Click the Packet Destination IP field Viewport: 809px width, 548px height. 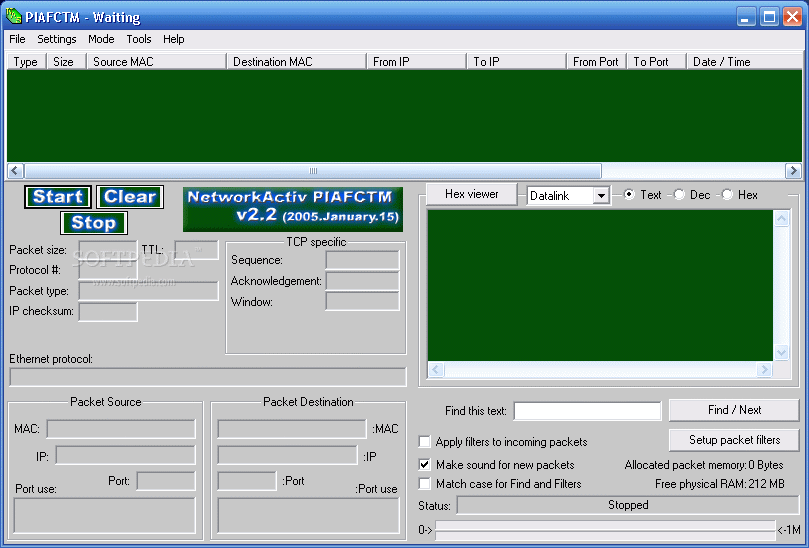287,455
